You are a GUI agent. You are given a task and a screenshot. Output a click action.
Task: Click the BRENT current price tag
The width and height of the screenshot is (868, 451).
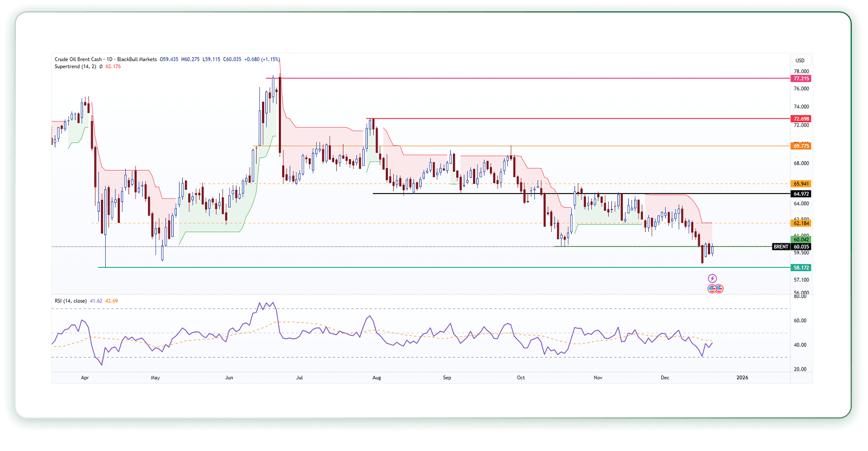click(x=781, y=247)
